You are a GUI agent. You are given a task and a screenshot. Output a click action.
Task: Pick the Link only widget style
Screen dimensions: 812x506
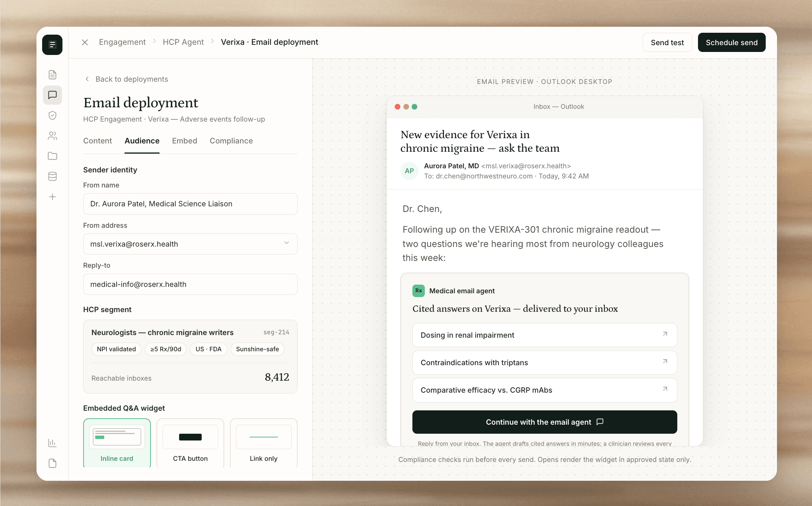263,443
